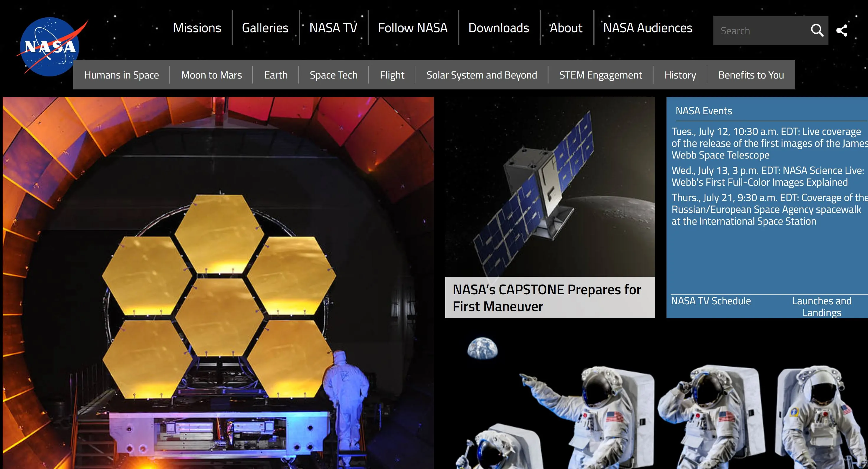Open the July 12 Webb images event
The height and width of the screenshot is (469, 868).
[x=770, y=143]
